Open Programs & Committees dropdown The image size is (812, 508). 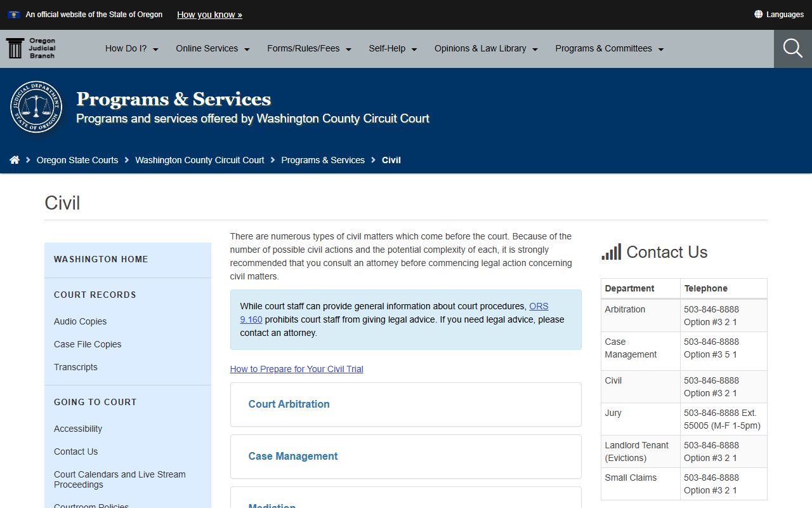tap(610, 48)
